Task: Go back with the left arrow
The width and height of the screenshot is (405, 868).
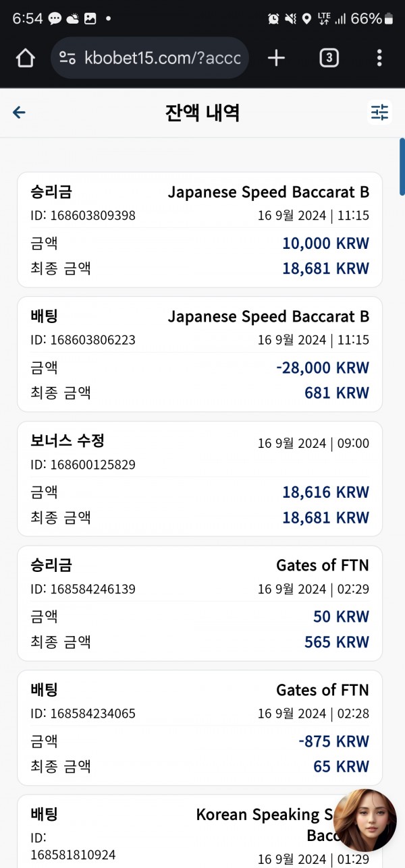Action: point(19,113)
